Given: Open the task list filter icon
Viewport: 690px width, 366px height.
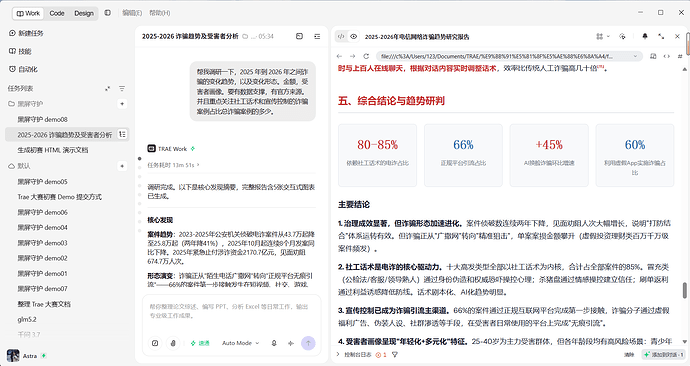Looking at the screenshot, I should 122,88.
